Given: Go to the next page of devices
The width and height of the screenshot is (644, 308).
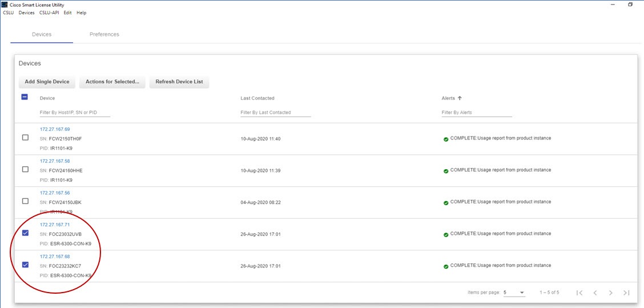Looking at the screenshot, I should coord(610,293).
